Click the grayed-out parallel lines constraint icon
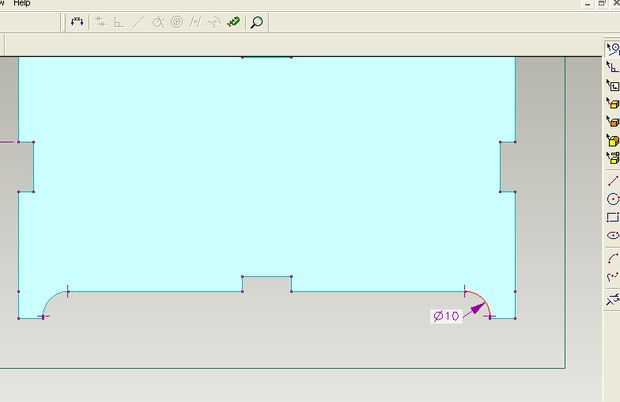The height and width of the screenshot is (402, 620). (x=195, y=22)
